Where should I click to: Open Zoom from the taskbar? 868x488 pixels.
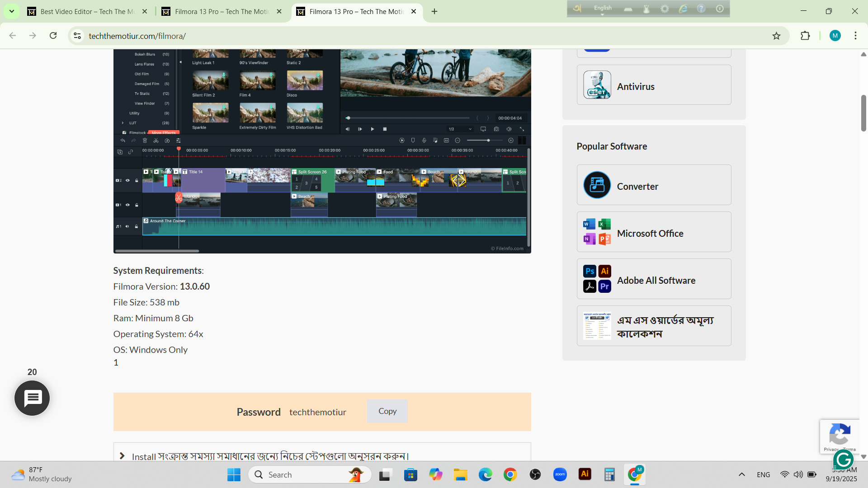560,474
